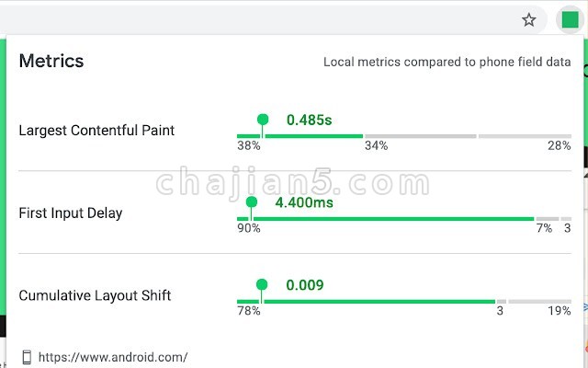
Task: Click the Largest Contentful Paint marker dot
Action: (x=263, y=120)
